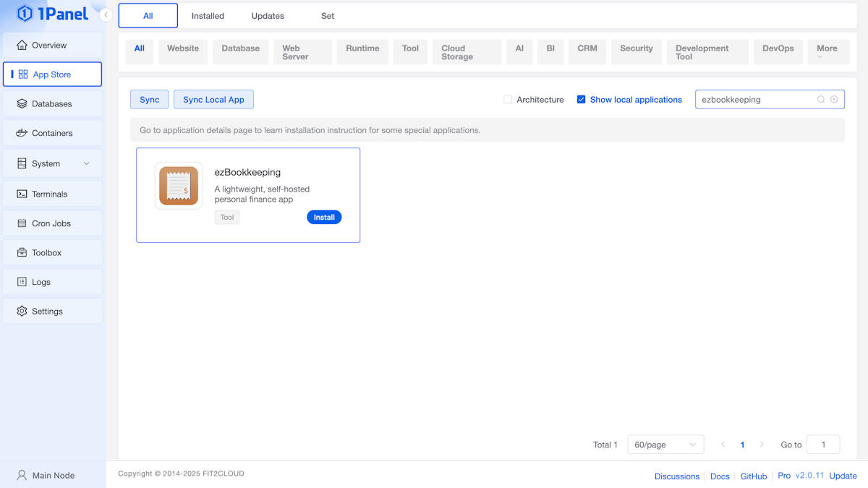This screenshot has height=488, width=868.
Task: Open the More categories dropdown
Action: pos(828,51)
